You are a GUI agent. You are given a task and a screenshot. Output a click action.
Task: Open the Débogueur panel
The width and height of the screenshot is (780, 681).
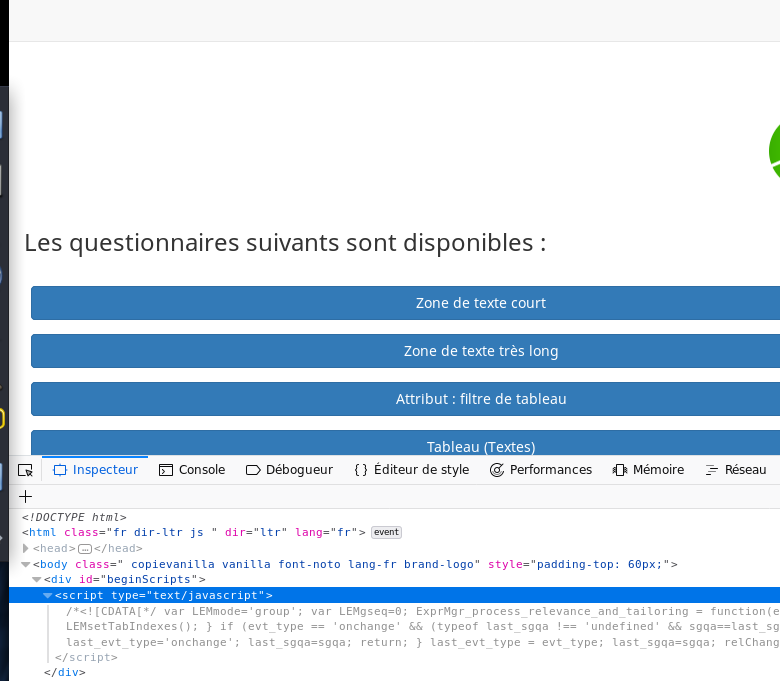coord(289,470)
